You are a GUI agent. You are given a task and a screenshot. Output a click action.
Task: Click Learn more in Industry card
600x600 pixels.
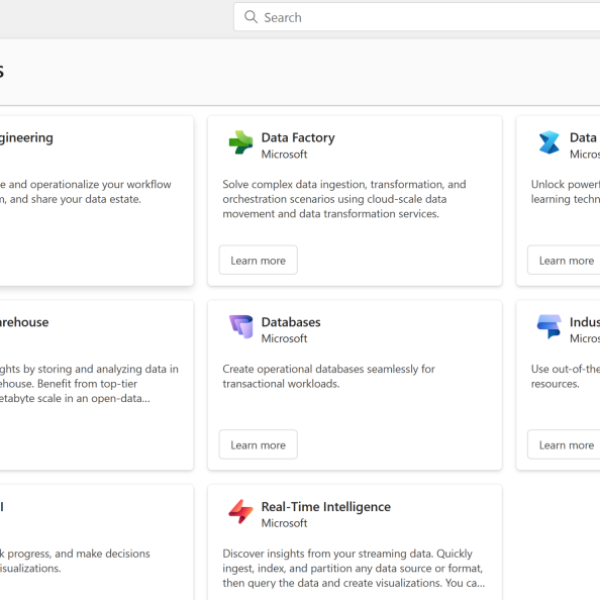tap(564, 445)
